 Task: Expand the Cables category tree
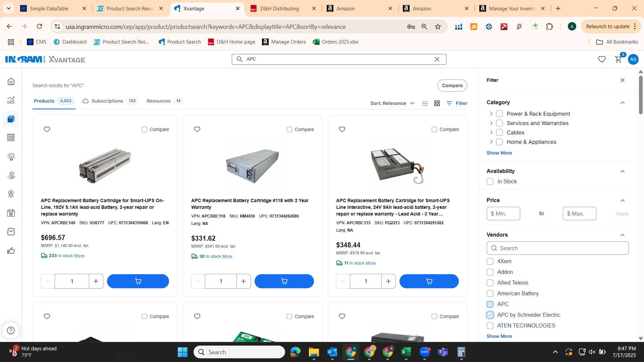point(491,133)
